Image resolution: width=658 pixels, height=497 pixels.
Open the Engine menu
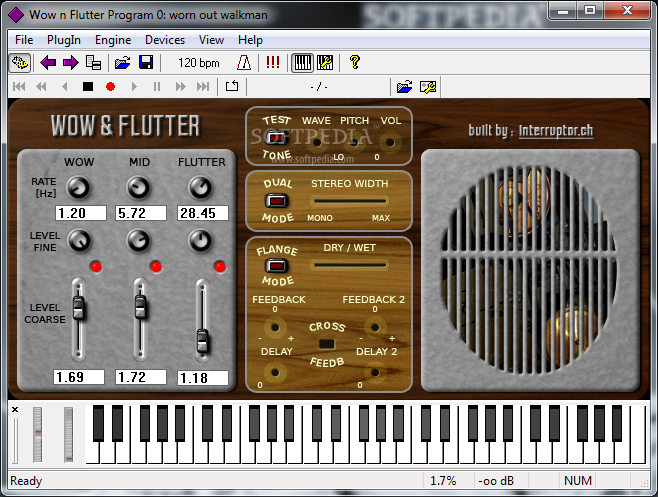(x=113, y=40)
